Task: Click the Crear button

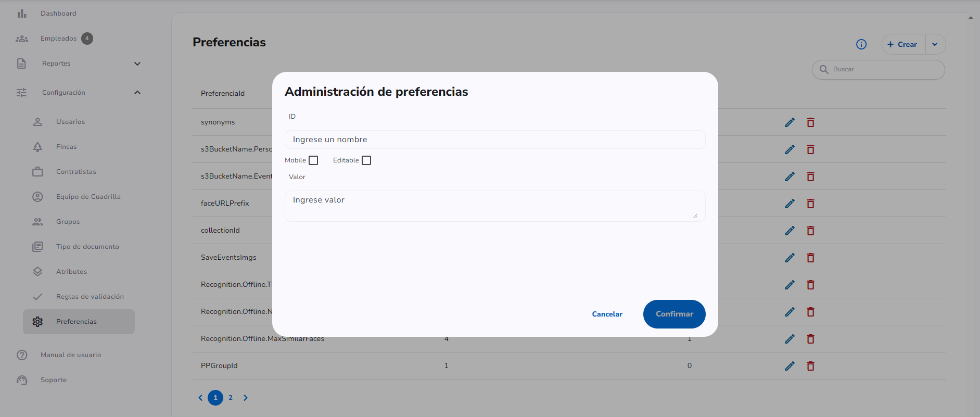Action: click(x=903, y=44)
